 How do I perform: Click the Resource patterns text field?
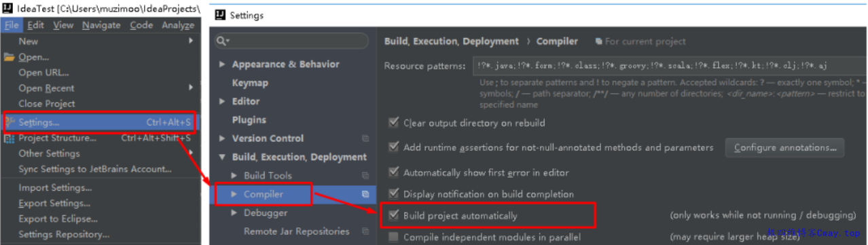(x=669, y=66)
